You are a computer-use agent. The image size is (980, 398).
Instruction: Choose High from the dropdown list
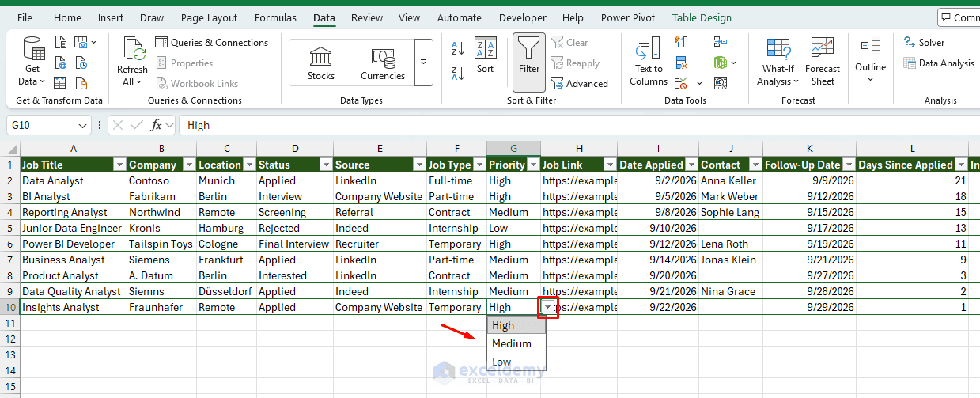click(x=516, y=325)
